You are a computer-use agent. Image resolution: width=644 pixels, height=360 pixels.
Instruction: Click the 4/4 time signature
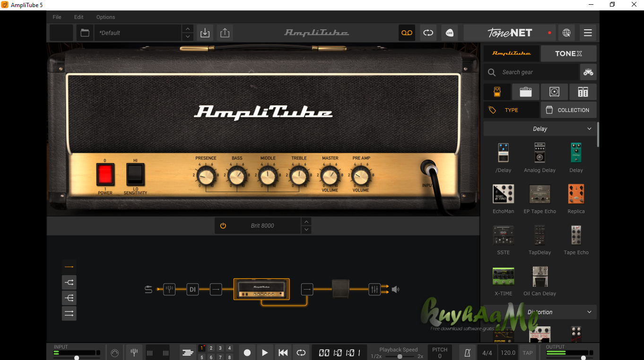pos(487,352)
